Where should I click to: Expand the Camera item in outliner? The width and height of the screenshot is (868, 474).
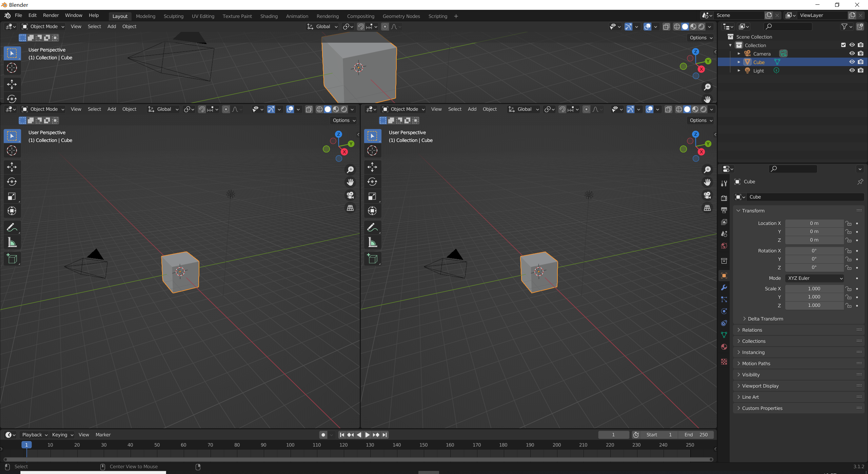coord(739,54)
